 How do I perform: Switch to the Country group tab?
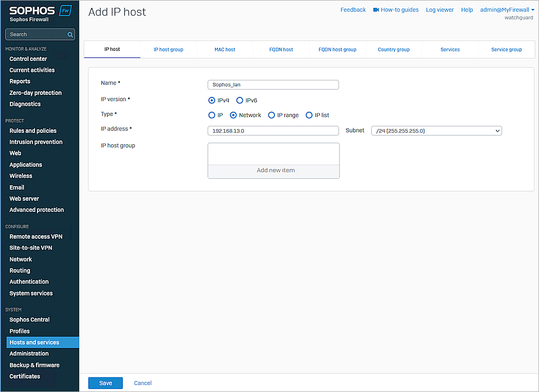[x=393, y=49]
